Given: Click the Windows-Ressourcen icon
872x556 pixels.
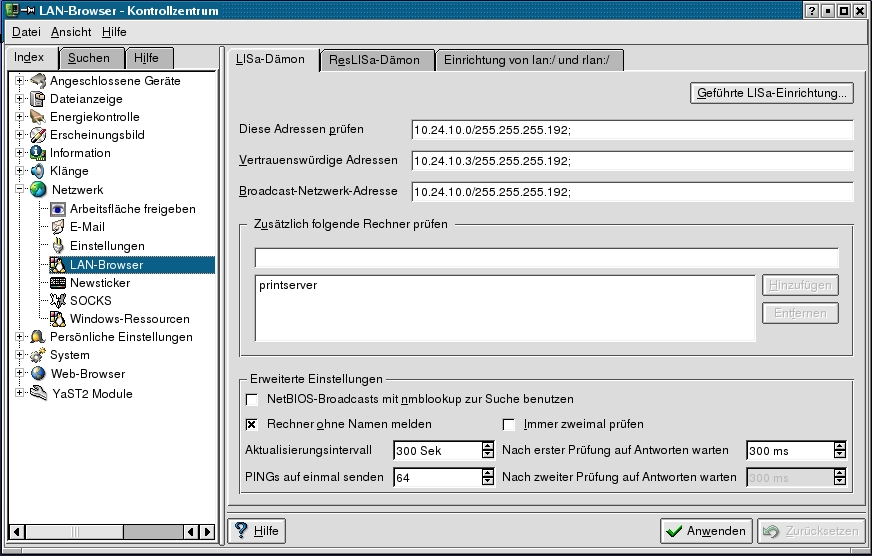Looking at the screenshot, I should 58,319.
